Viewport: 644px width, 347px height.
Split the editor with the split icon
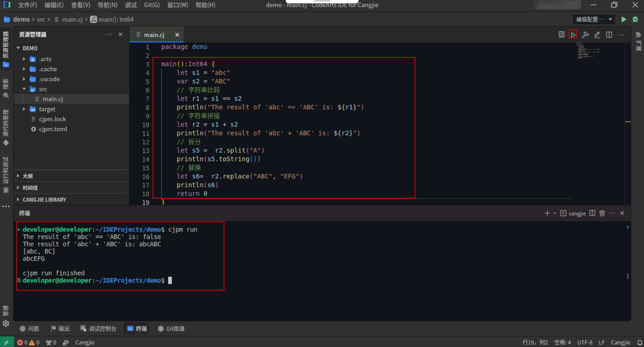tap(609, 35)
